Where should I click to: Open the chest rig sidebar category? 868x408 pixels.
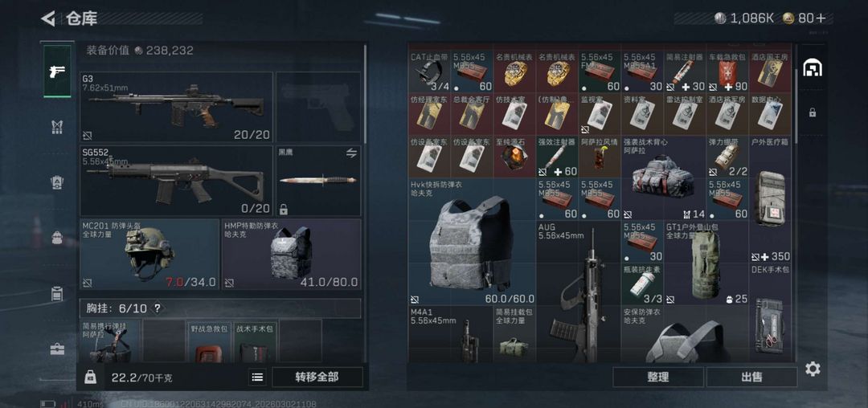(57, 127)
